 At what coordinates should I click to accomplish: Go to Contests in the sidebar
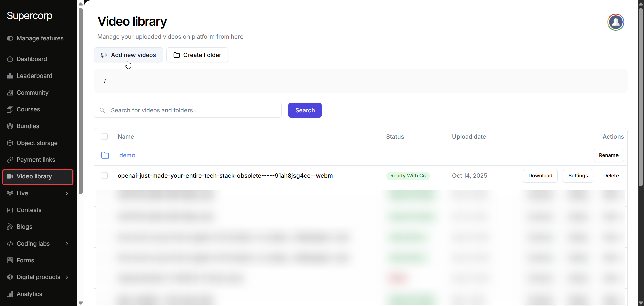(29, 210)
